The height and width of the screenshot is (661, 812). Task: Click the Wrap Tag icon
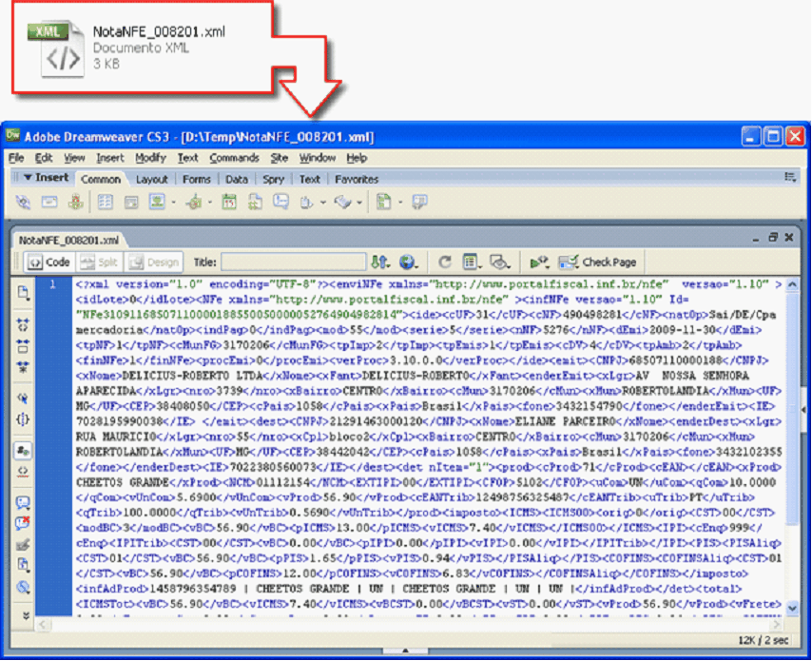pos(23,544)
